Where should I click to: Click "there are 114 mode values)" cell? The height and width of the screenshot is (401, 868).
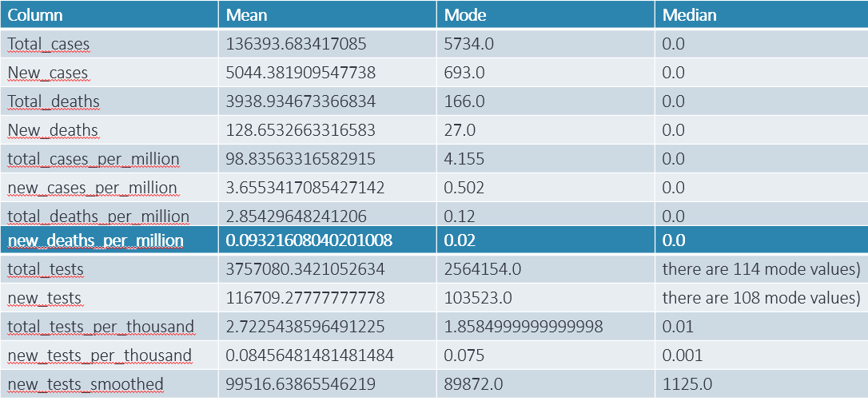pyautogui.click(x=761, y=269)
